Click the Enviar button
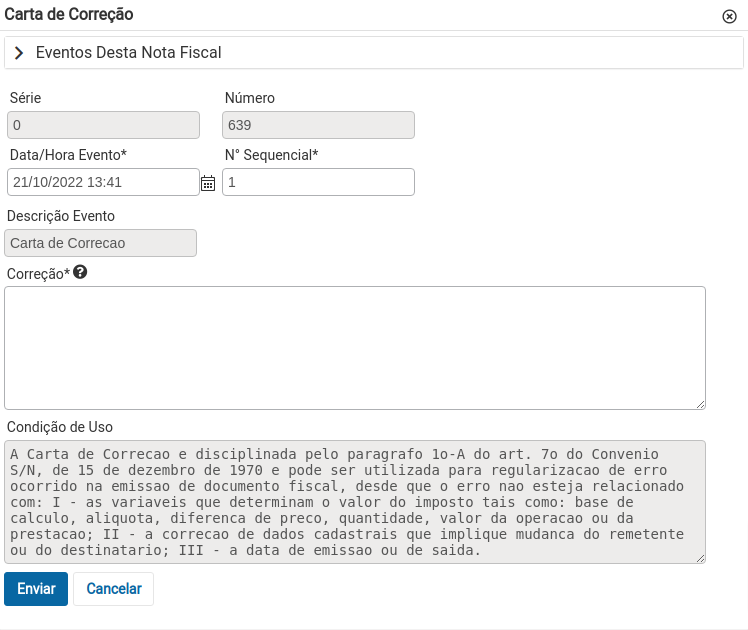The height and width of the screenshot is (630, 748). pyautogui.click(x=36, y=589)
